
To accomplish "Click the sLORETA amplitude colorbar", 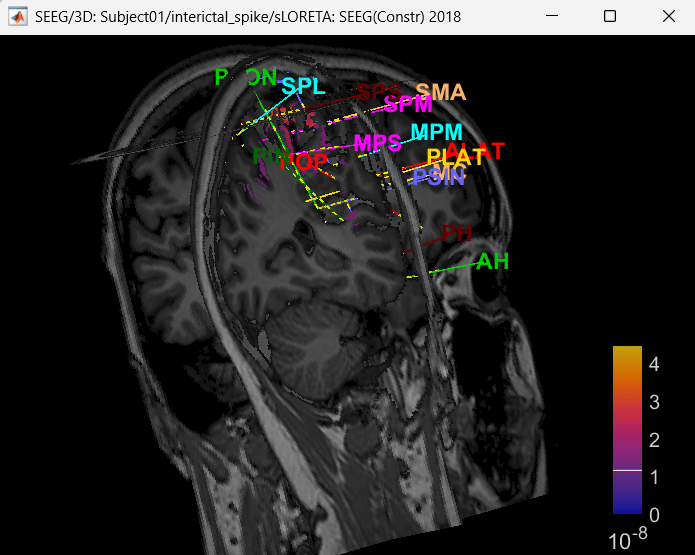I will tap(627, 430).
